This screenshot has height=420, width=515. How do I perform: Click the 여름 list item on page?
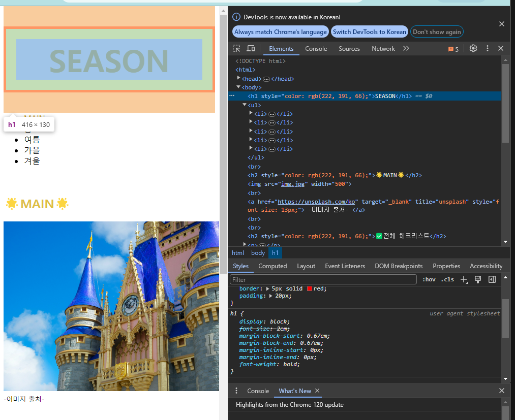pos(32,140)
